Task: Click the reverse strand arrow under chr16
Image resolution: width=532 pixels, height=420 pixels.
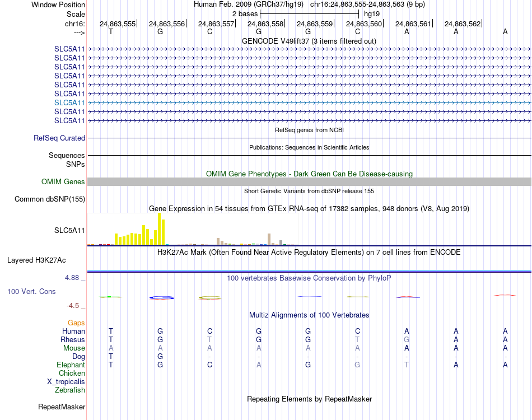Action: tap(80, 32)
